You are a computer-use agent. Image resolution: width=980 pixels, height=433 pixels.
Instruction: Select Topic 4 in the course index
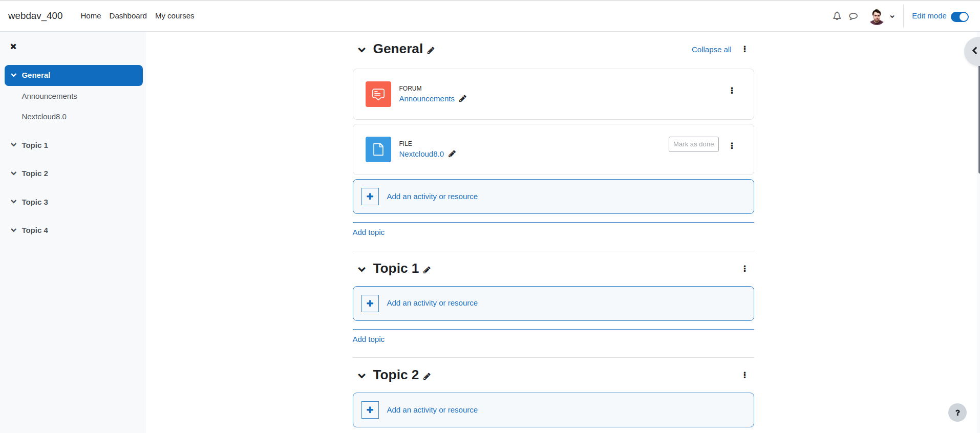click(x=35, y=230)
